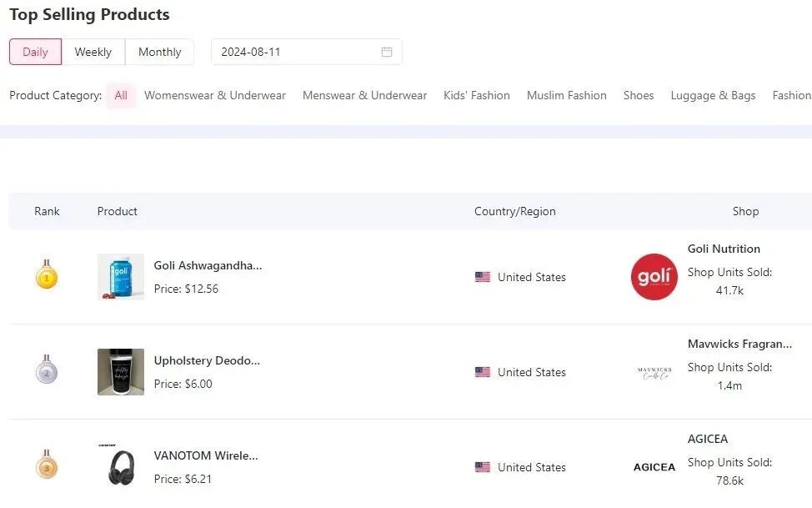Viewport: 812px width, 508px height.
Task: Click the calendar icon in date field
Action: click(x=387, y=52)
